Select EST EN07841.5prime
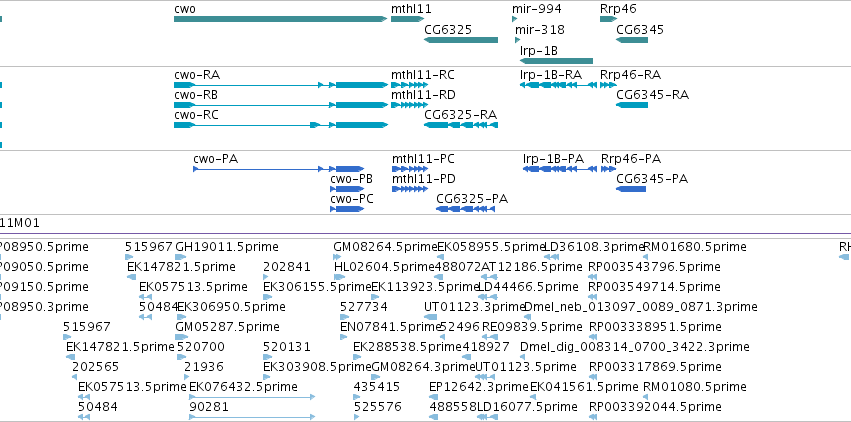Image resolution: width=851 pixels, height=422 pixels. coord(343,337)
